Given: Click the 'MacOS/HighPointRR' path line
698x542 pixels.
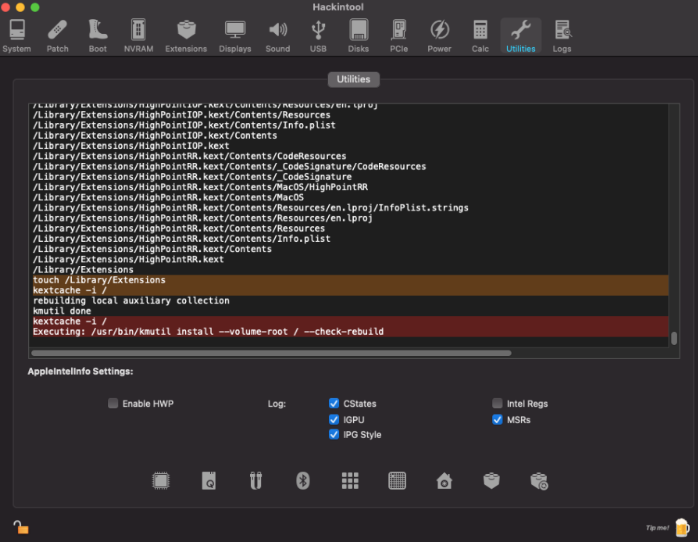Looking at the screenshot, I should [200, 187].
